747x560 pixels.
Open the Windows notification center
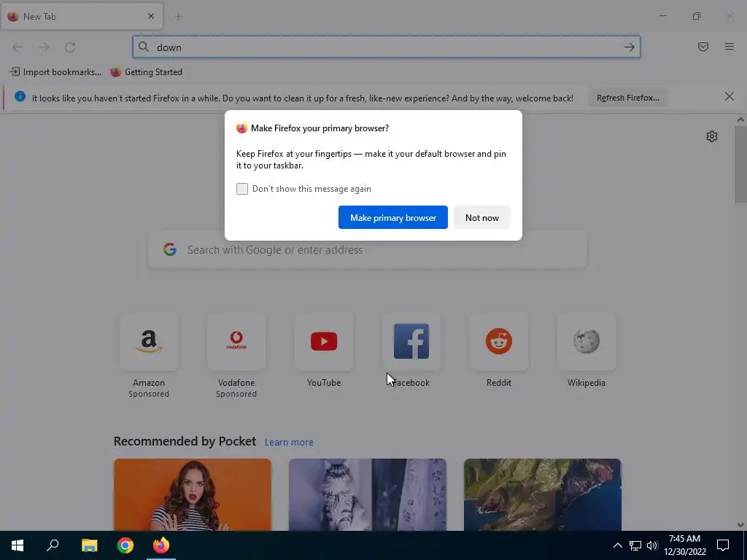coord(723,545)
